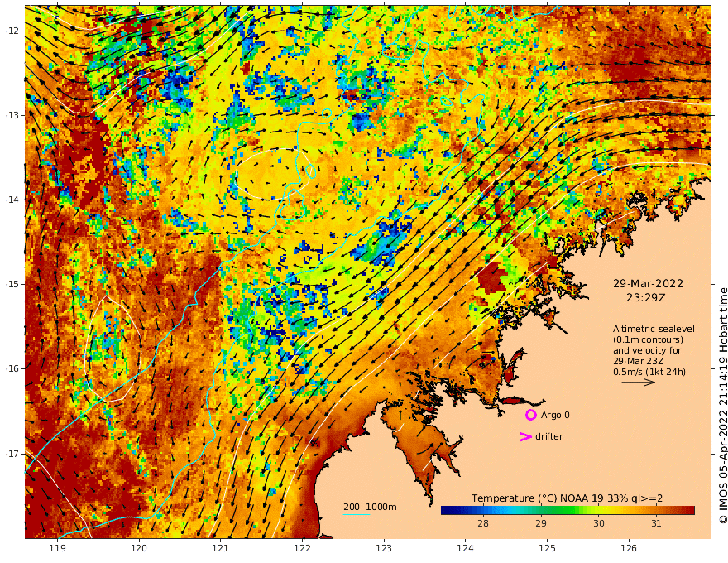This screenshot has height=563, width=728.
Task: Click the '0.5m/s (1kt 24h)' scale text
Action: 649,372
